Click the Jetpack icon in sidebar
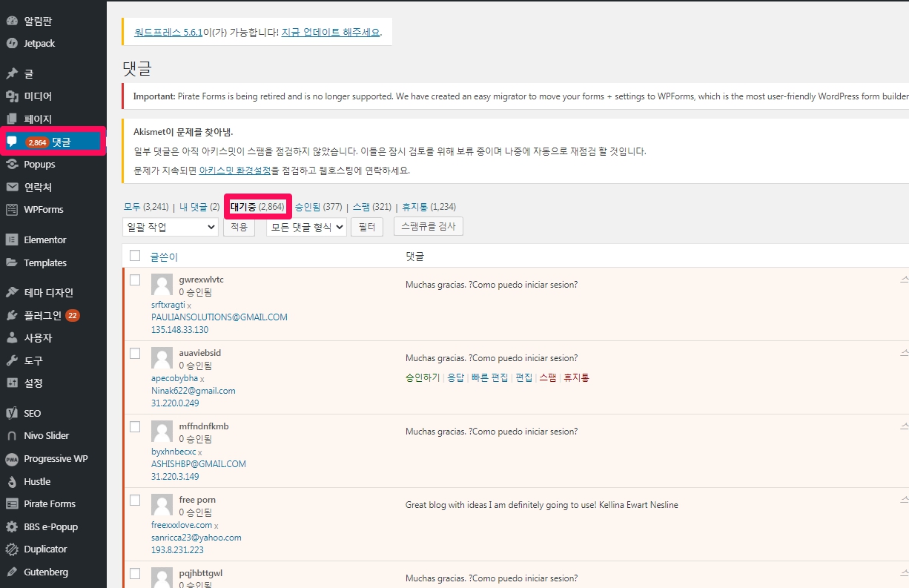This screenshot has height=588, width=909. pos(12,43)
